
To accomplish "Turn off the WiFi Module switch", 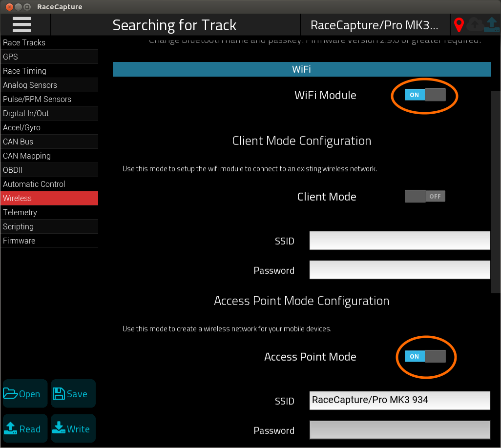I will coord(425,95).
